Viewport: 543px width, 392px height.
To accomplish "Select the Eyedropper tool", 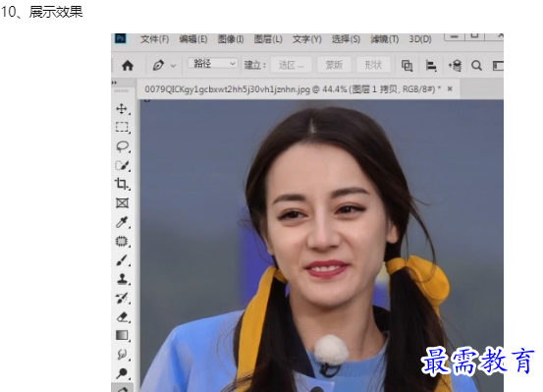I will click(122, 222).
